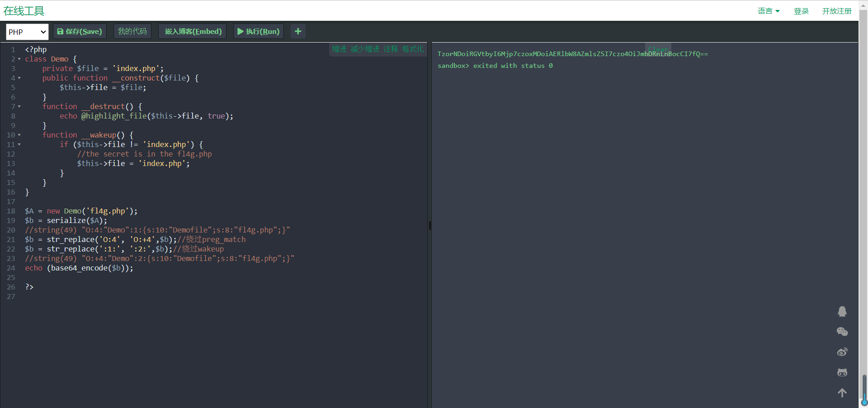Collapse the __construct fold arrow on line 4
Viewport: 868px width, 408px height.
point(19,78)
